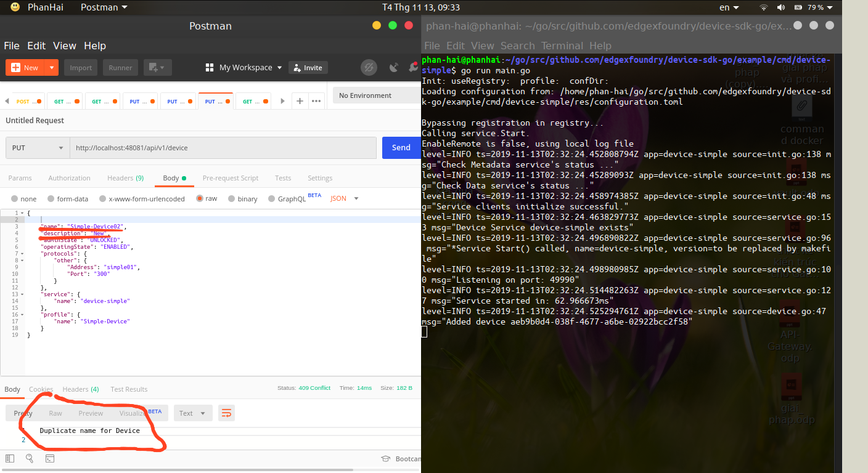Click the search icon in the bottom status bar
Screen dimensions: 868x473
[x=29, y=458]
